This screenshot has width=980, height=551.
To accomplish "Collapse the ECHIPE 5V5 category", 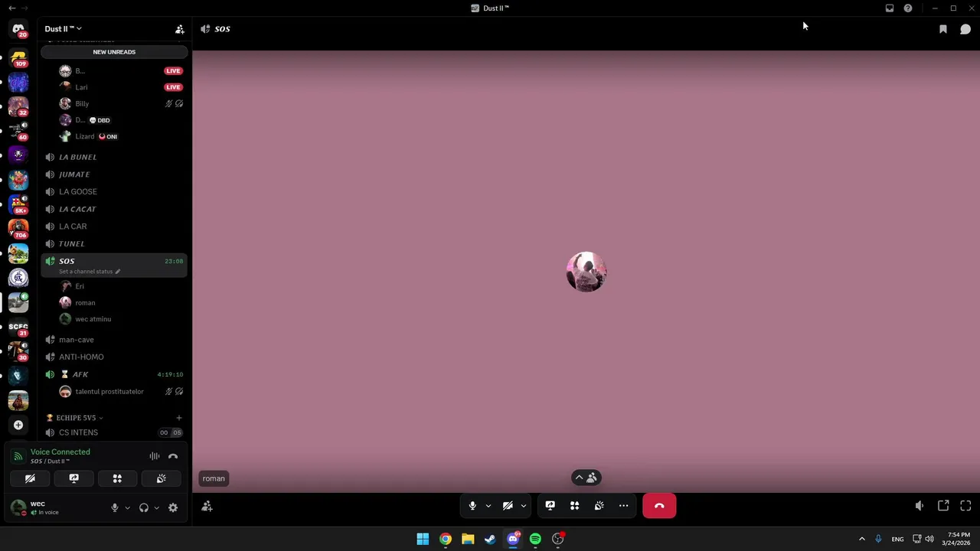I will coord(74,418).
